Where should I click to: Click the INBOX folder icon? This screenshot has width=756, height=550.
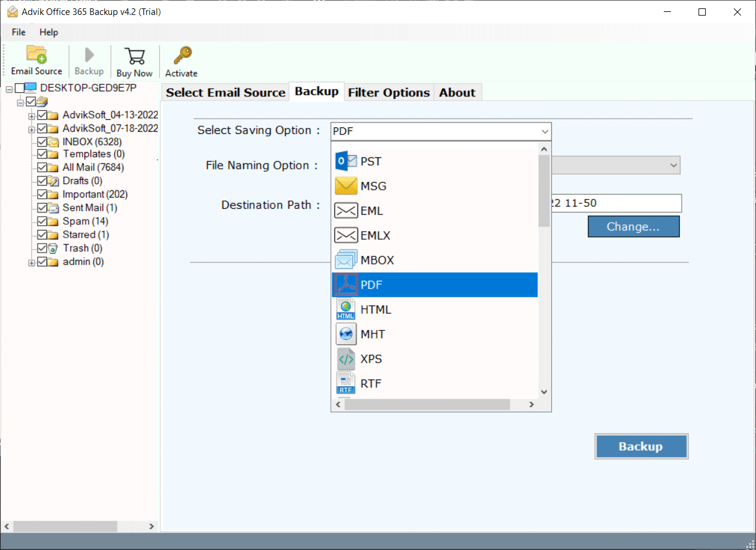coord(53,142)
